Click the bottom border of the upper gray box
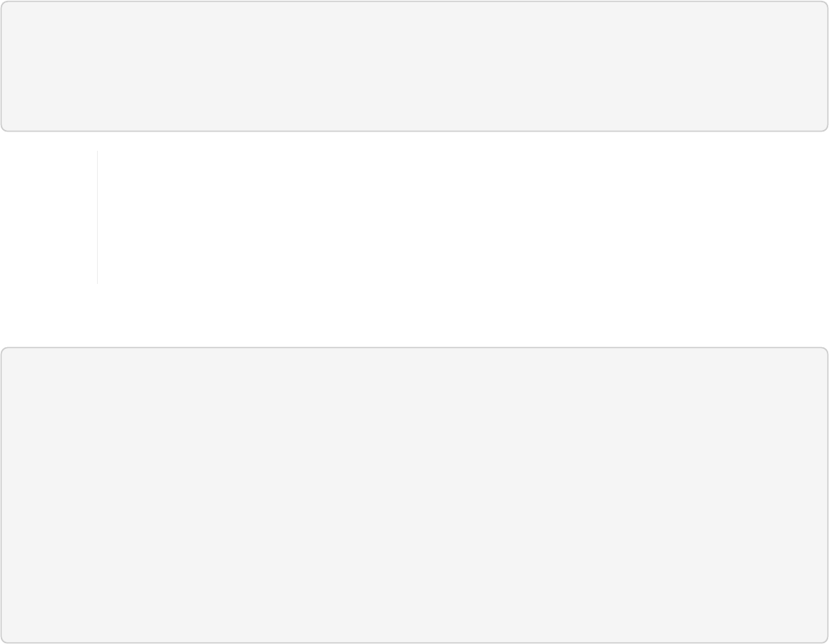Image resolution: width=829 pixels, height=644 pixels. 414,131
